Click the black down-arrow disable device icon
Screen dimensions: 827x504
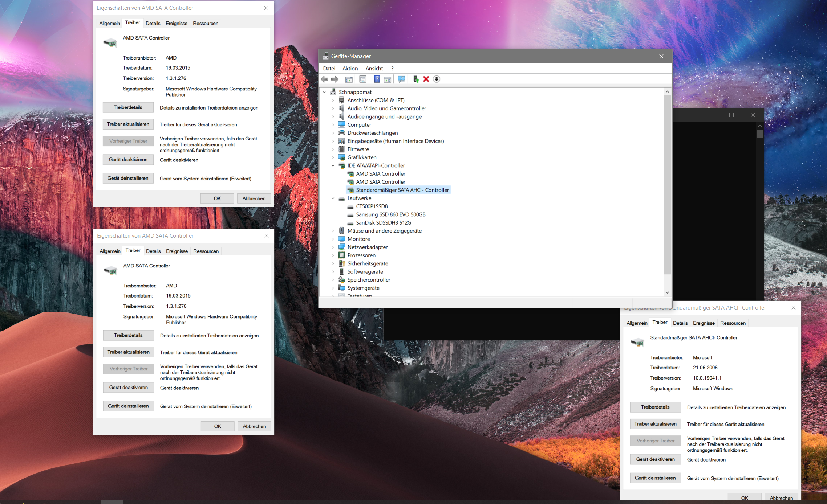click(x=437, y=79)
